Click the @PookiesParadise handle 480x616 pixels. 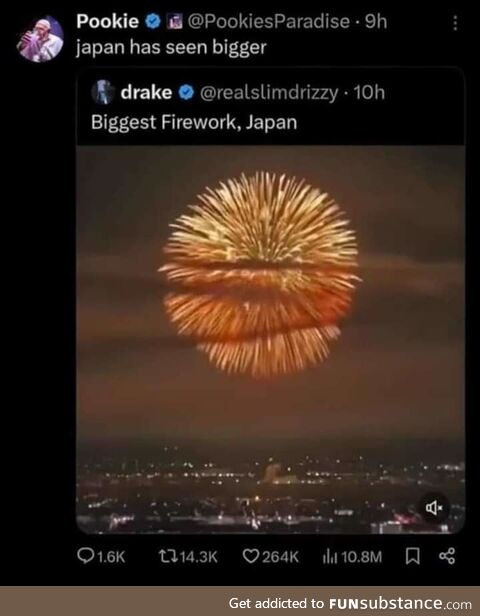coord(268,22)
